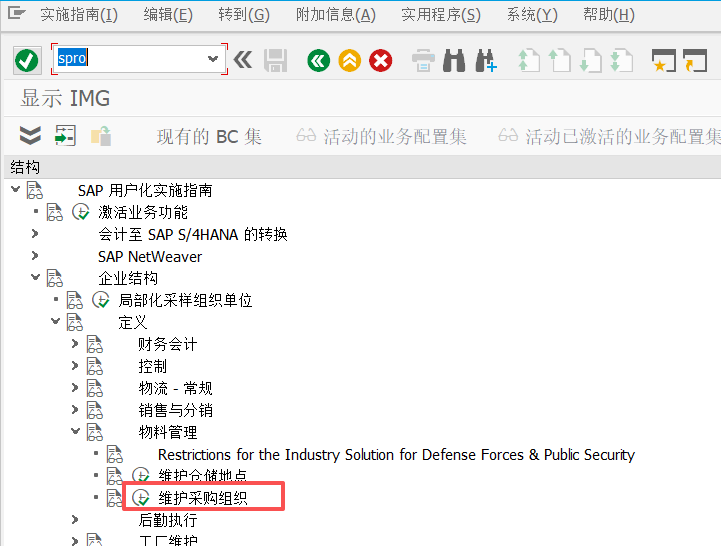Collapse the 定义 node
Image resolution: width=721 pixels, height=546 pixels.
click(56, 321)
